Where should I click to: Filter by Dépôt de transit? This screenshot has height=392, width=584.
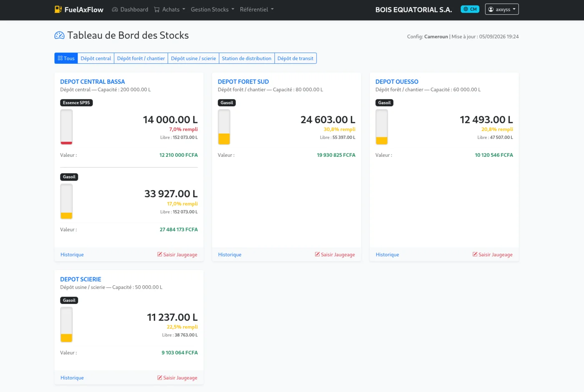tap(295, 58)
